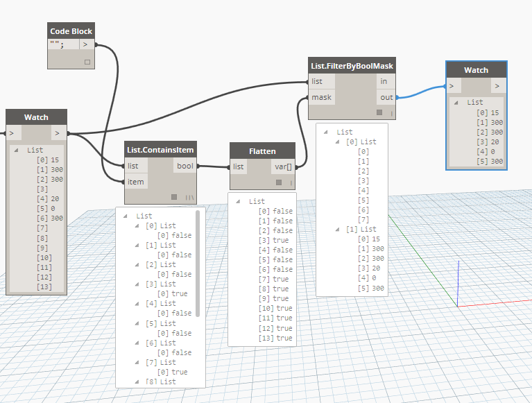This screenshot has height=403, width=532.
Task: Collapse the List tree in left Watch
Action: click(16, 150)
